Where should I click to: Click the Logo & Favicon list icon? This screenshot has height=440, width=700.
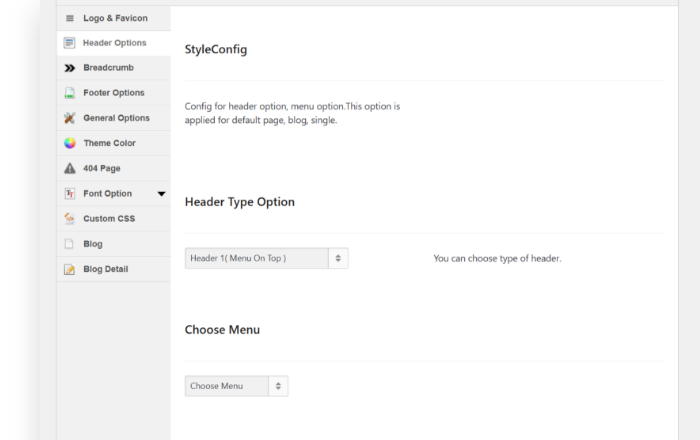coord(70,18)
